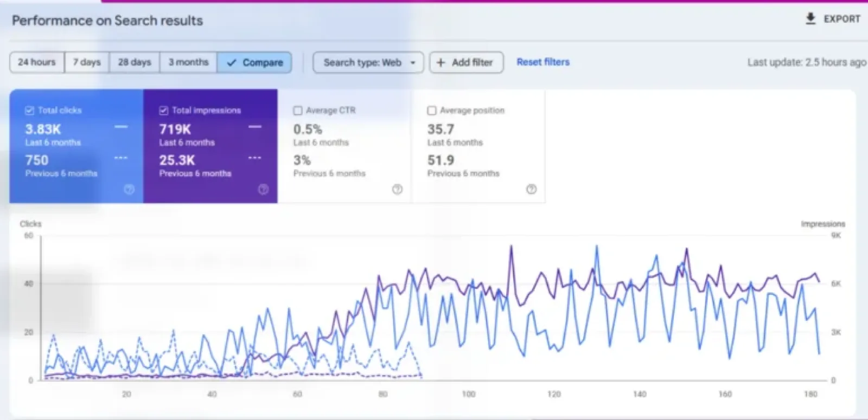Image resolution: width=868 pixels, height=420 pixels.
Task: Toggle the Total impressions checkbox
Action: [x=163, y=111]
